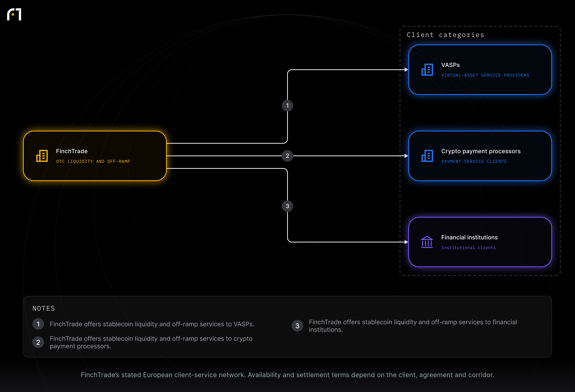This screenshot has width=575, height=392.
Task: Click the FinchTrade logo in the corner
Action: tap(14, 14)
